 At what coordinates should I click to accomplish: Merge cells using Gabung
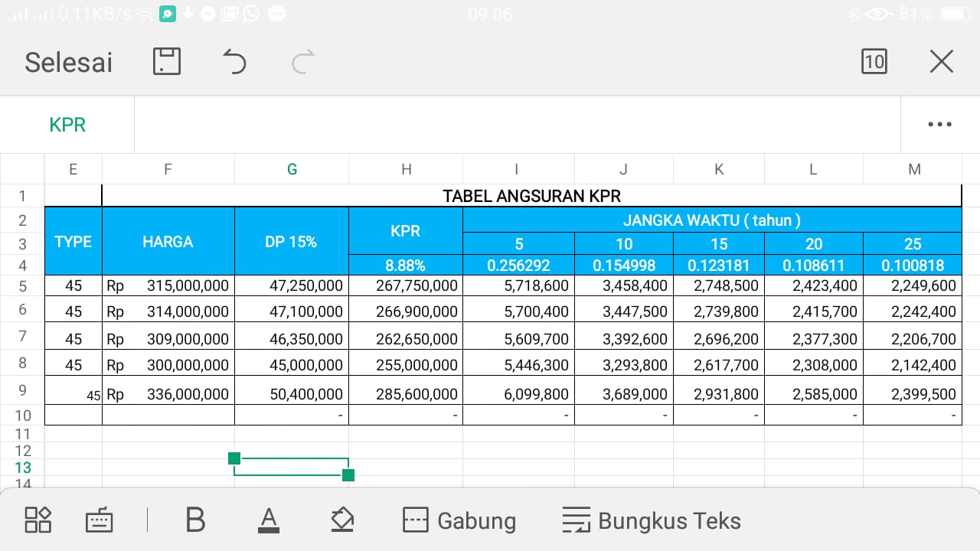pos(459,520)
